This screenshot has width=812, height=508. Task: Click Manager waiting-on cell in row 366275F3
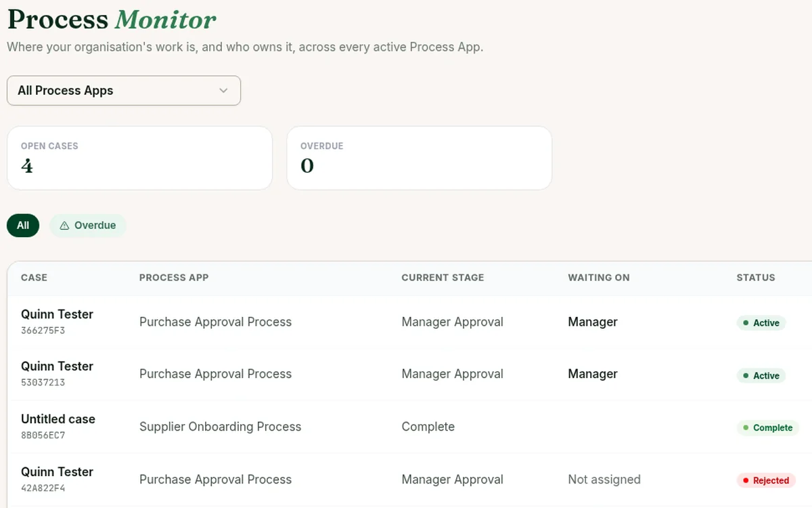(x=593, y=322)
